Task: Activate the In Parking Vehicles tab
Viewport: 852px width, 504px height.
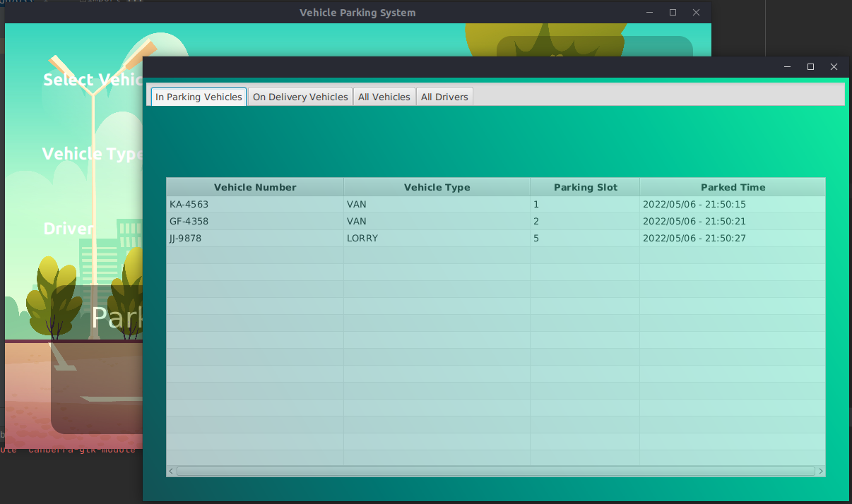Action: tap(198, 97)
